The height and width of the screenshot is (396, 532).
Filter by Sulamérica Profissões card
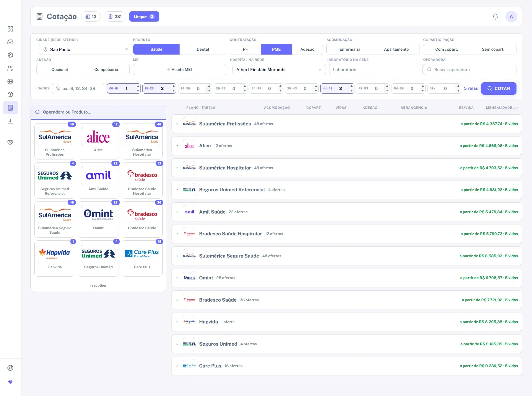[55, 141]
